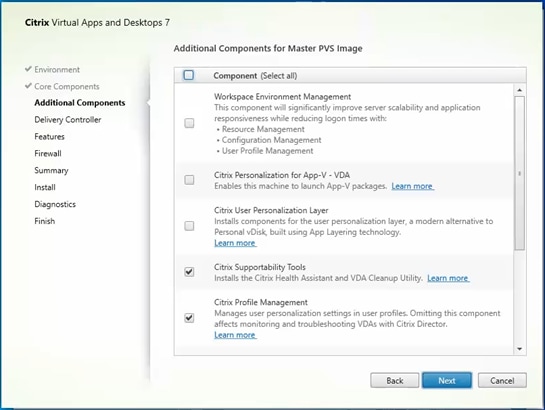
Task: Select the Core Components step
Action: [x=67, y=86]
